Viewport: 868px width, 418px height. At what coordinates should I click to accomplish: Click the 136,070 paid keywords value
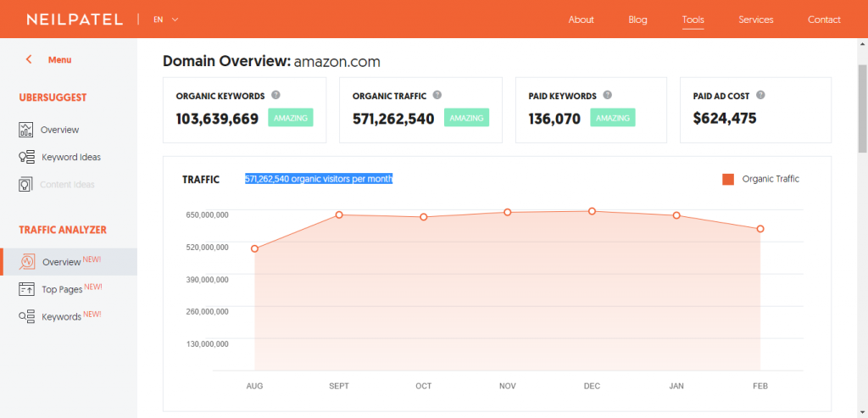(554, 119)
